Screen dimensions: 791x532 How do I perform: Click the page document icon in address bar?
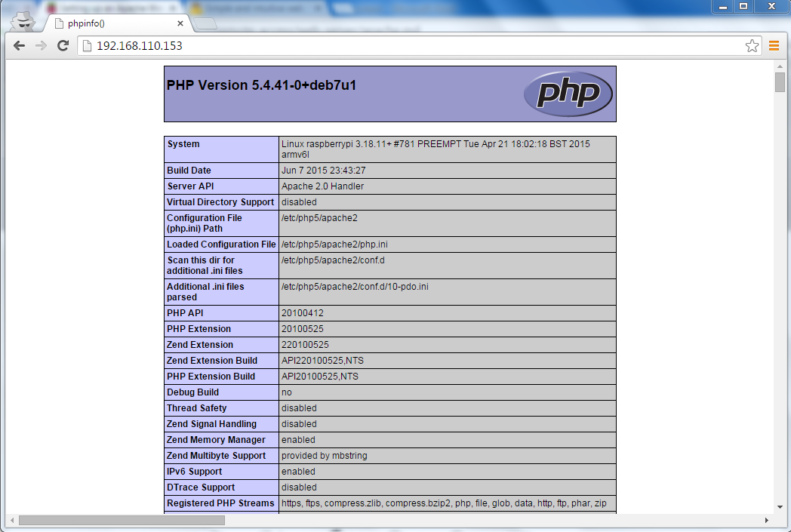85,46
